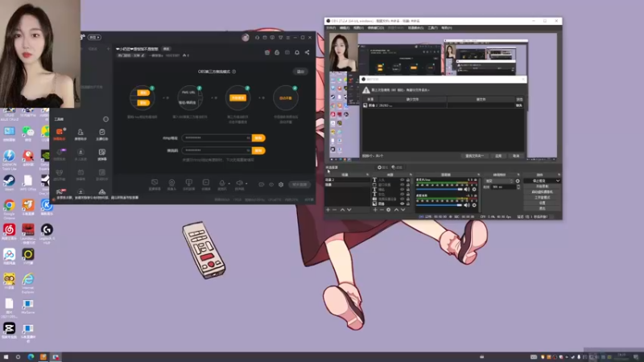Open source properties gear below sources list
Screen dimensions: 644x362
[x=389, y=210]
